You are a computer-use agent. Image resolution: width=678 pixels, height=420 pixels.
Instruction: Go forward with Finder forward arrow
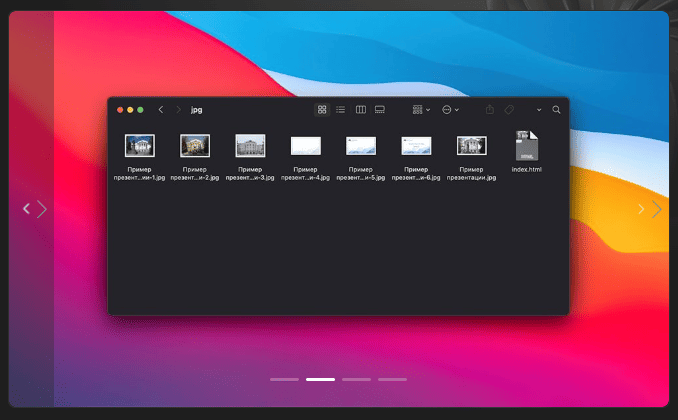pos(178,110)
